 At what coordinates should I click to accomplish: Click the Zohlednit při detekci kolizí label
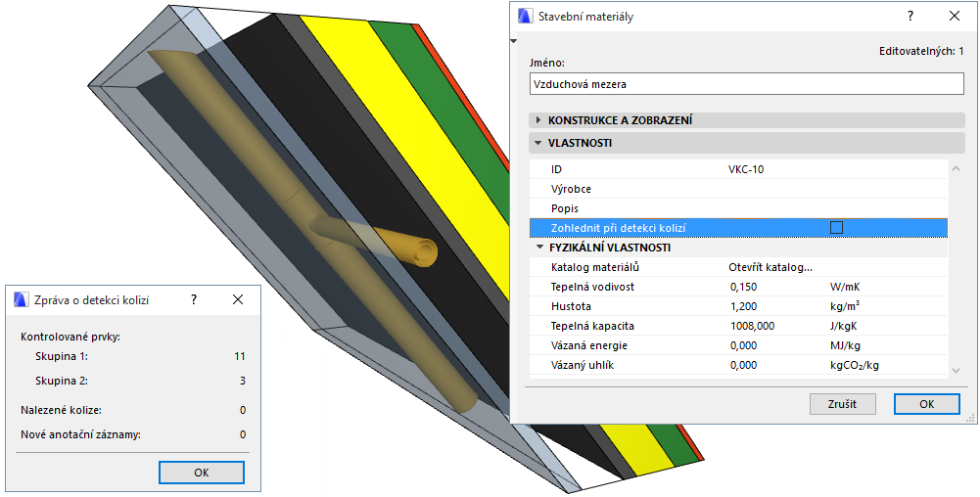(618, 228)
